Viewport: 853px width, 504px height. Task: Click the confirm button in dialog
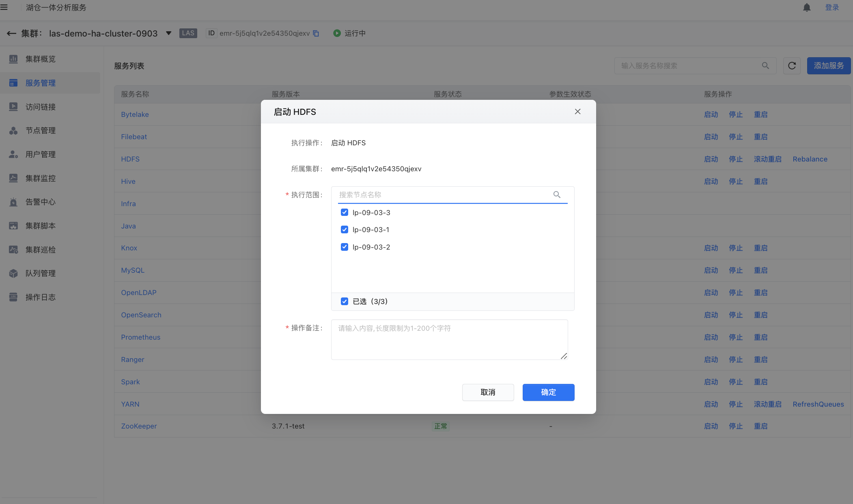point(548,392)
